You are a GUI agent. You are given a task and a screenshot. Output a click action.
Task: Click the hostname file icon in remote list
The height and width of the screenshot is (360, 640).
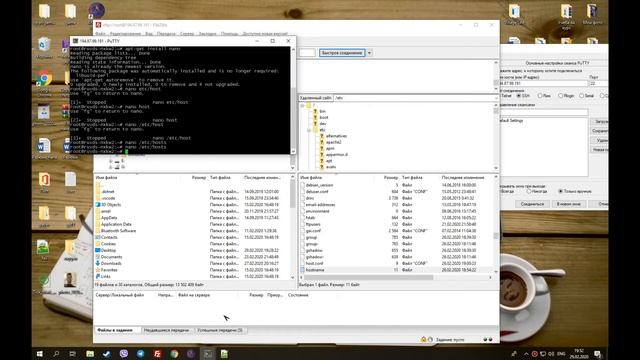[302, 270]
